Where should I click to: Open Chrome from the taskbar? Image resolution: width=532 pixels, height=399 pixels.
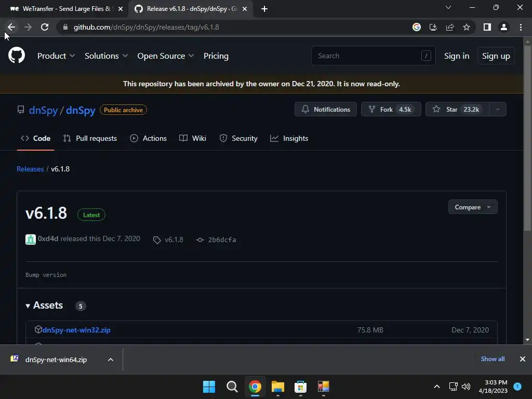(255, 387)
